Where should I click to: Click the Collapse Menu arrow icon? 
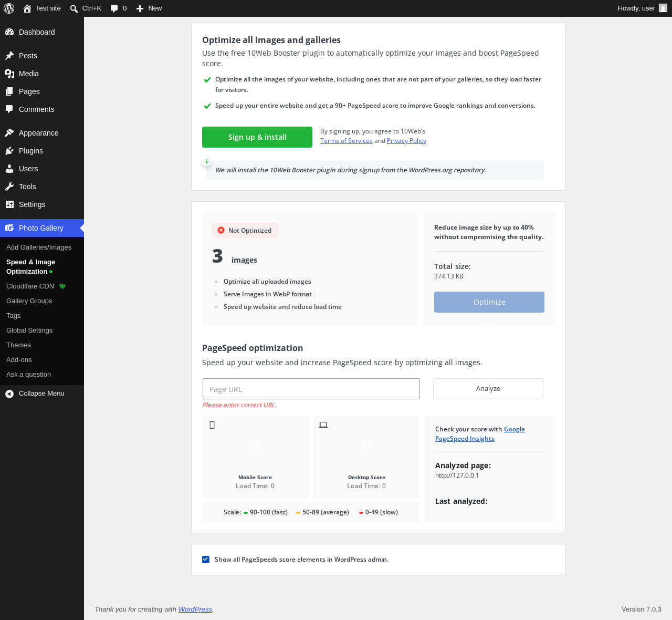tap(9, 394)
